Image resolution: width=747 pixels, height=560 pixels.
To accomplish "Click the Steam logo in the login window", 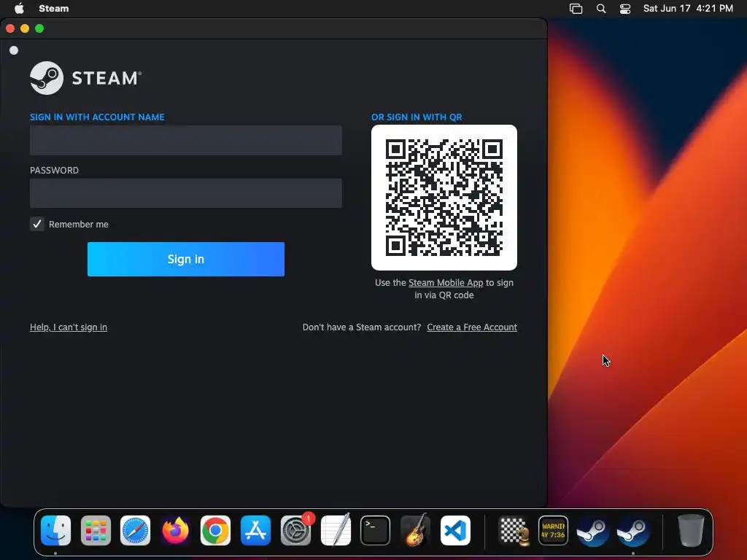I will (x=86, y=78).
